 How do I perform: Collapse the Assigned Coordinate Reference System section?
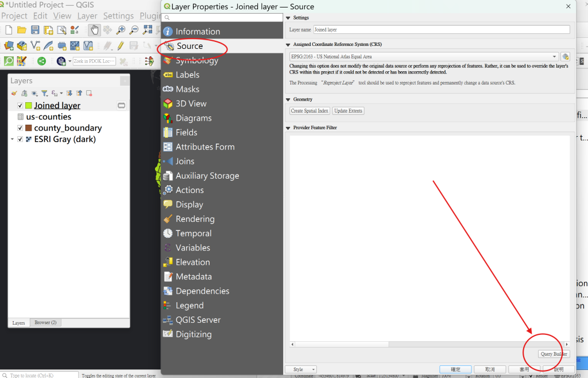(x=288, y=45)
